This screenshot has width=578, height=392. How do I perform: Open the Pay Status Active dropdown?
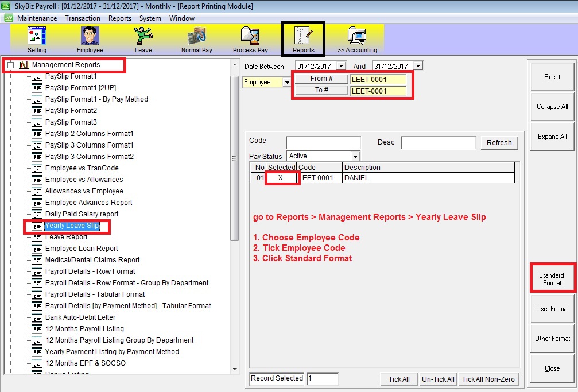pos(355,156)
